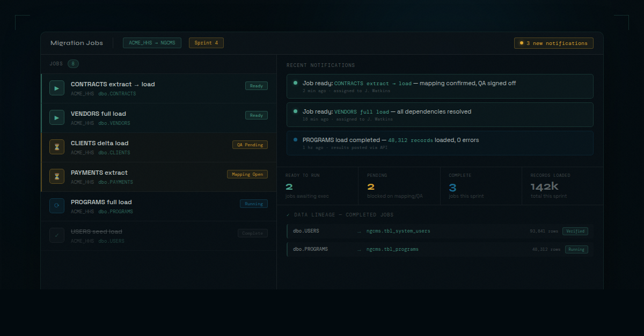This screenshot has height=336, width=644.
Task: Open the ACME_HHS → NGCMS connection selector
Action: [x=152, y=42]
